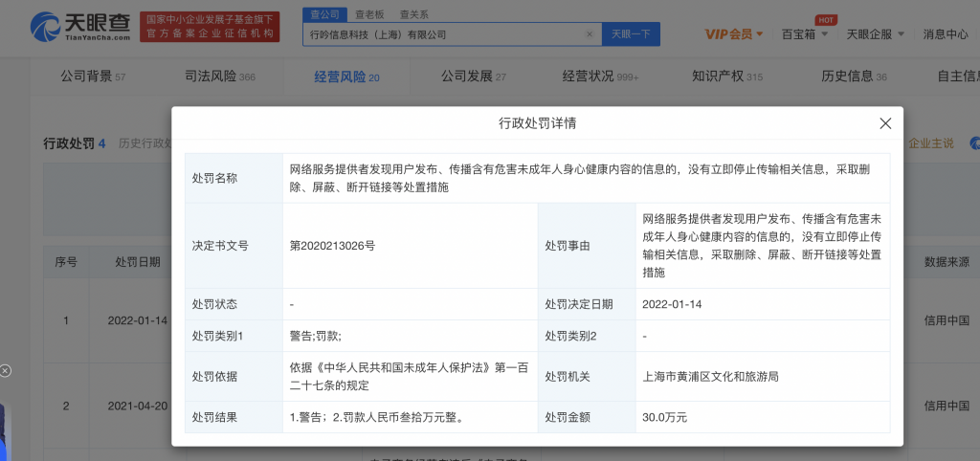
Task: Click the 处罚名称 label cell
Action: [234, 179]
